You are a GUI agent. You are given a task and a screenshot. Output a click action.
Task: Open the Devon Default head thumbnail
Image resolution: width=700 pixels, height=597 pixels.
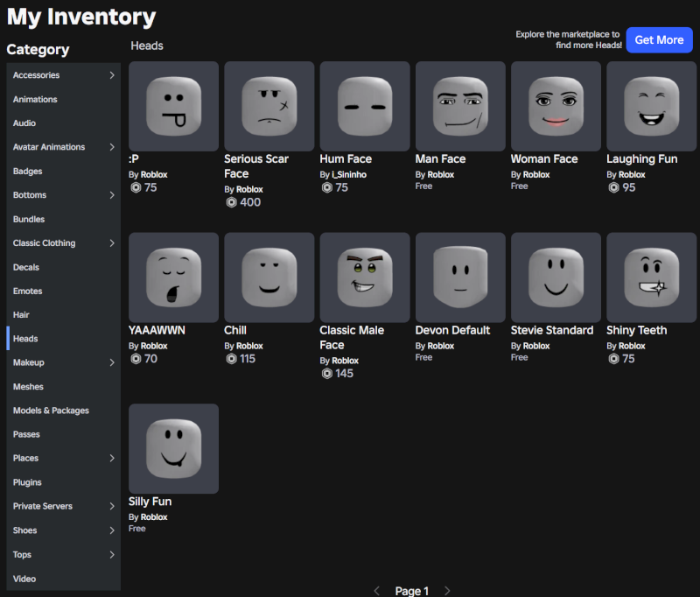(460, 277)
